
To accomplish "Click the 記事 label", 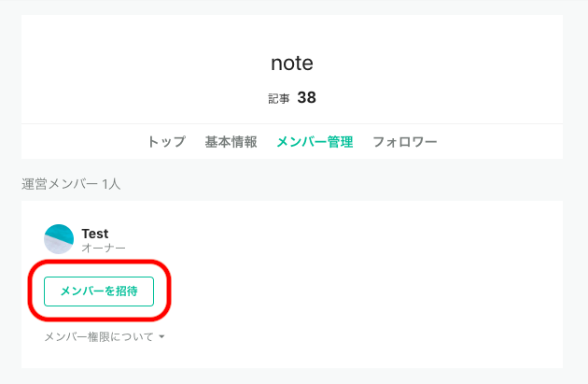I will coord(279,98).
